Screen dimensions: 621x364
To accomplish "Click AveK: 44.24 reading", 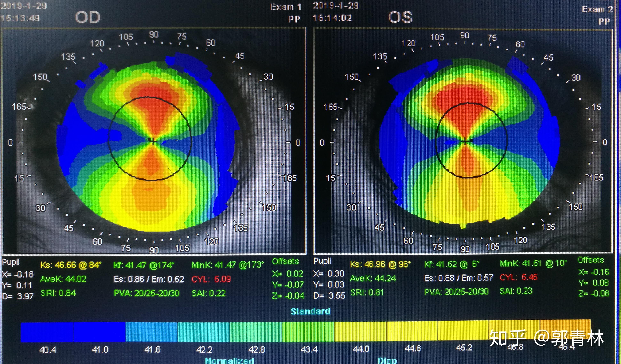I will 373,278.
